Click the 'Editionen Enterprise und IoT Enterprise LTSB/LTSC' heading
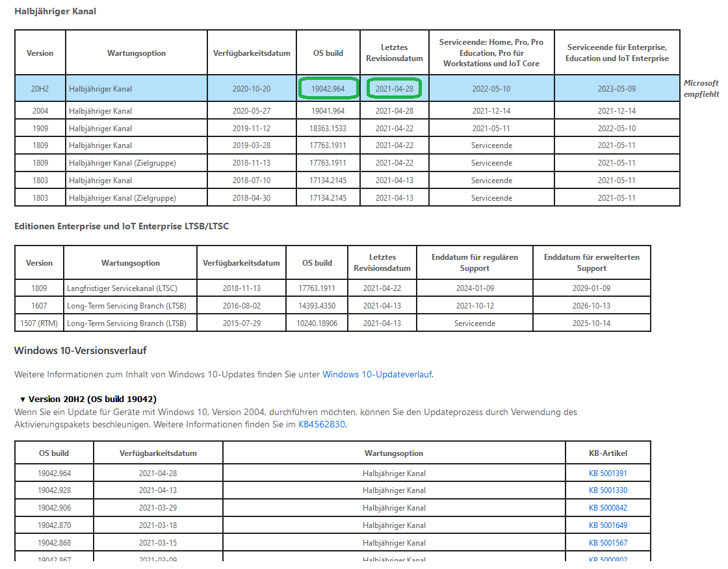 [122, 226]
